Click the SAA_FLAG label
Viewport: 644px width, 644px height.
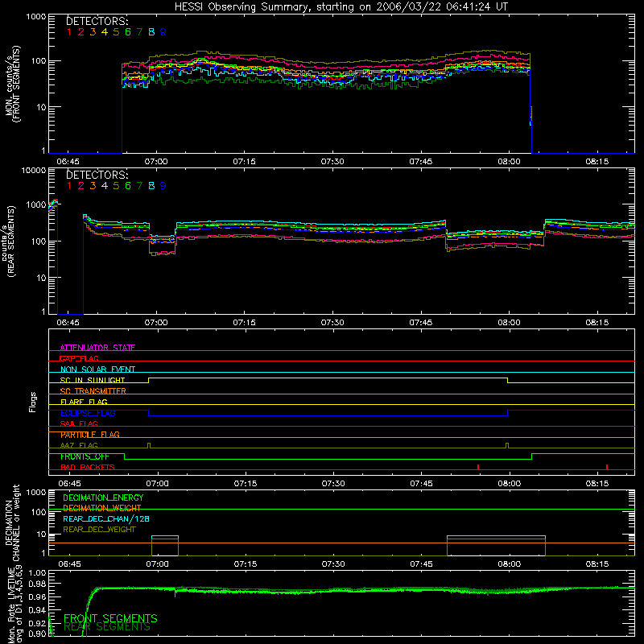(x=79, y=423)
